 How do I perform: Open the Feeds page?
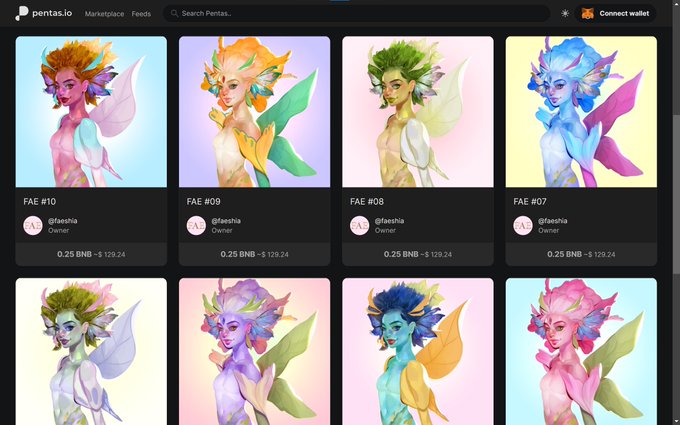[x=141, y=14]
